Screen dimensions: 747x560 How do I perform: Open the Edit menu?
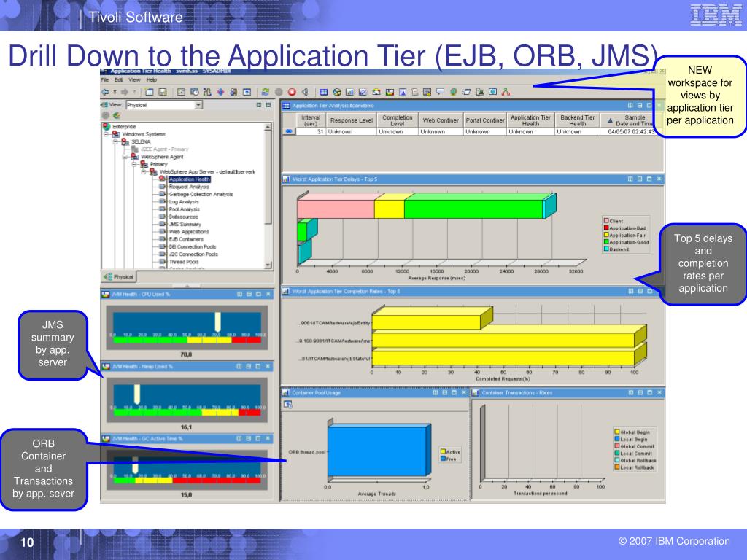pyautogui.click(x=119, y=79)
